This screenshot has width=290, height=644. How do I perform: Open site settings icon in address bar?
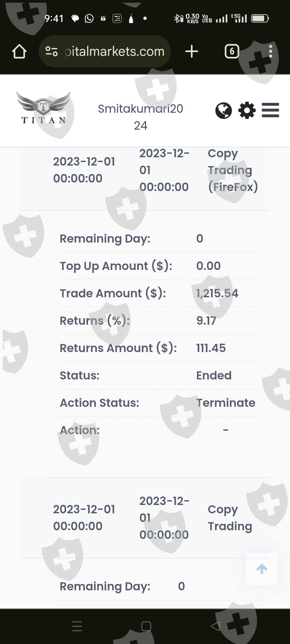coord(51,51)
